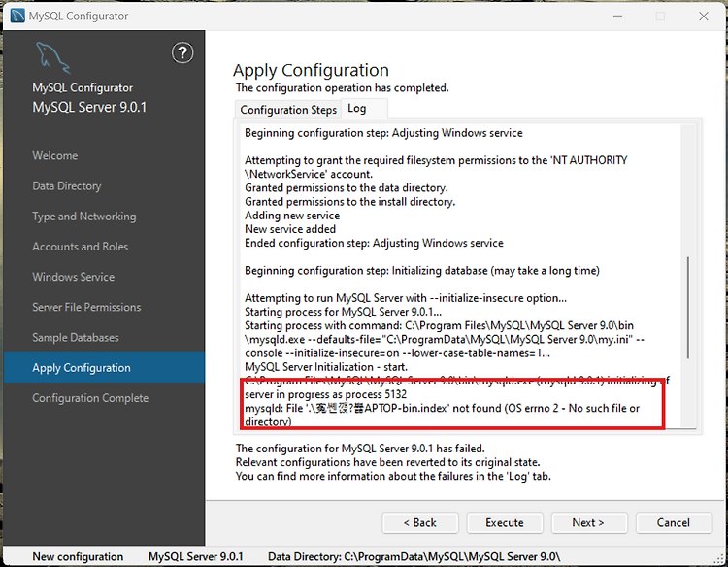The height and width of the screenshot is (567, 728).
Task: Switch to the Configuration Steps tab
Action: [x=288, y=110]
